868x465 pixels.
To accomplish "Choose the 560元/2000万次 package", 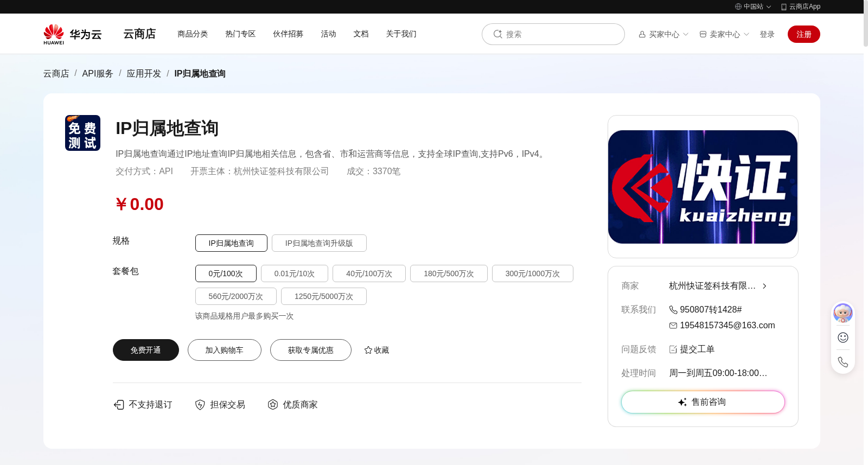I will pyautogui.click(x=236, y=296).
